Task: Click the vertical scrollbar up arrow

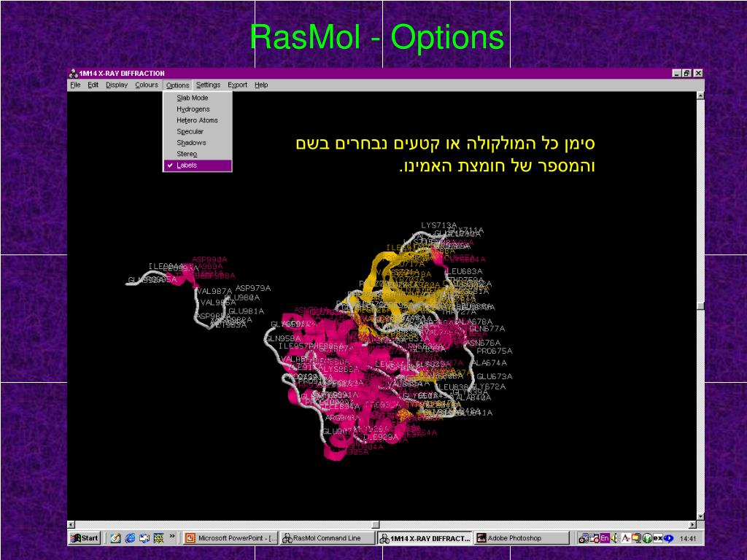Action: click(700, 96)
